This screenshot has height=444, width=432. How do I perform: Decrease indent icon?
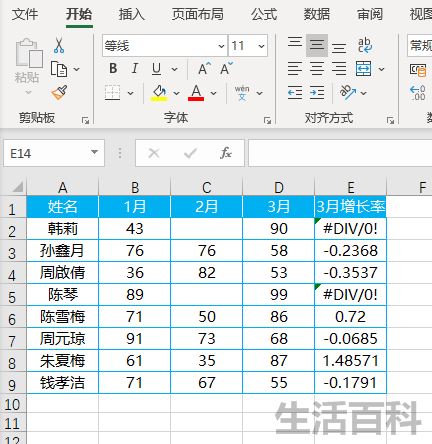[295, 93]
